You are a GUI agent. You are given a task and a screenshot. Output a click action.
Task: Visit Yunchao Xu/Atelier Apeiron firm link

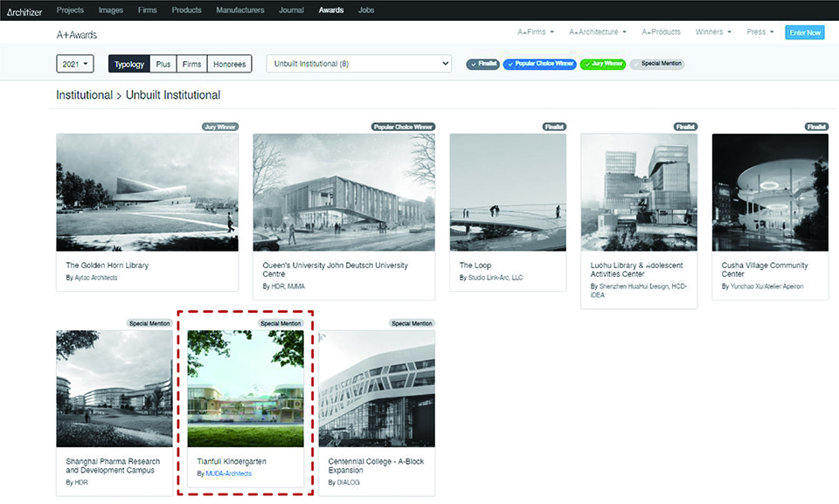(766, 287)
